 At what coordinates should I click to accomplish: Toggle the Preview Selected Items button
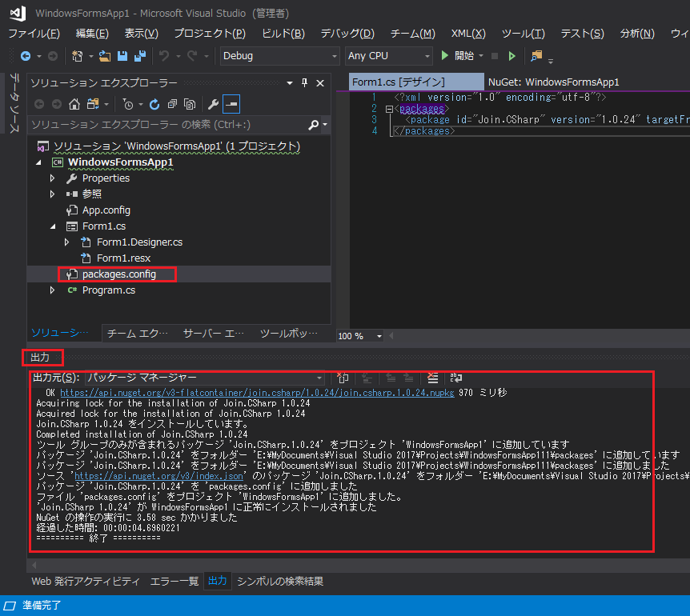pos(231,104)
